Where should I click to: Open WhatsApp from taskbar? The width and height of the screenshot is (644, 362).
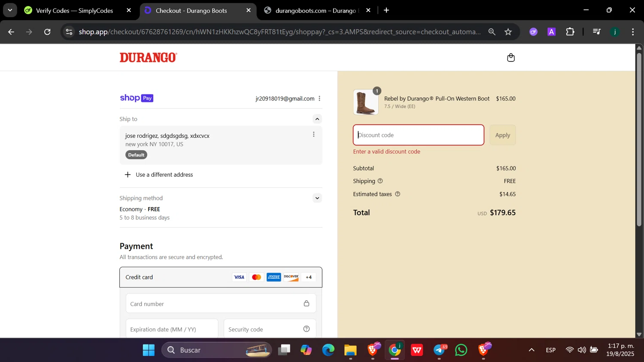click(461, 350)
